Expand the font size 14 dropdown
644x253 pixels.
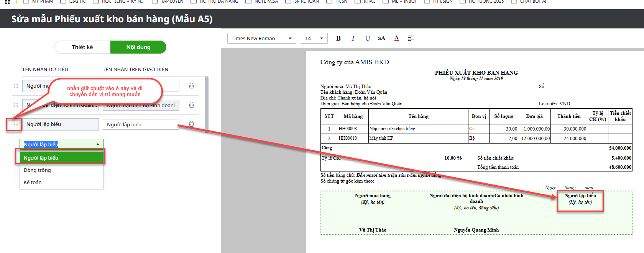click(x=314, y=38)
